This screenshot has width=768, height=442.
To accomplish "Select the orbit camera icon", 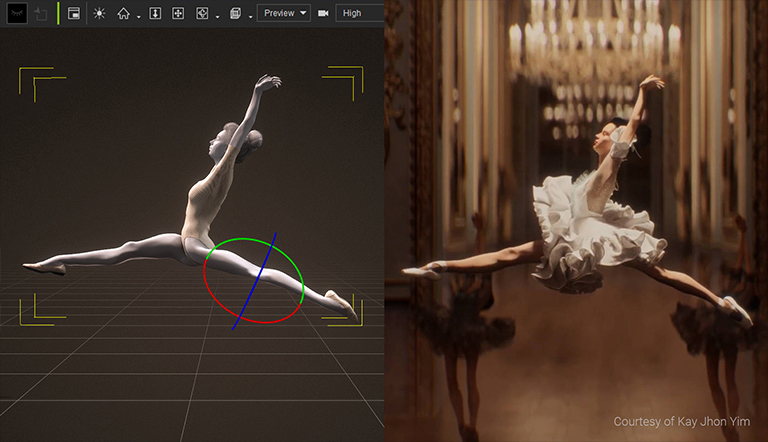I will tap(203, 14).
